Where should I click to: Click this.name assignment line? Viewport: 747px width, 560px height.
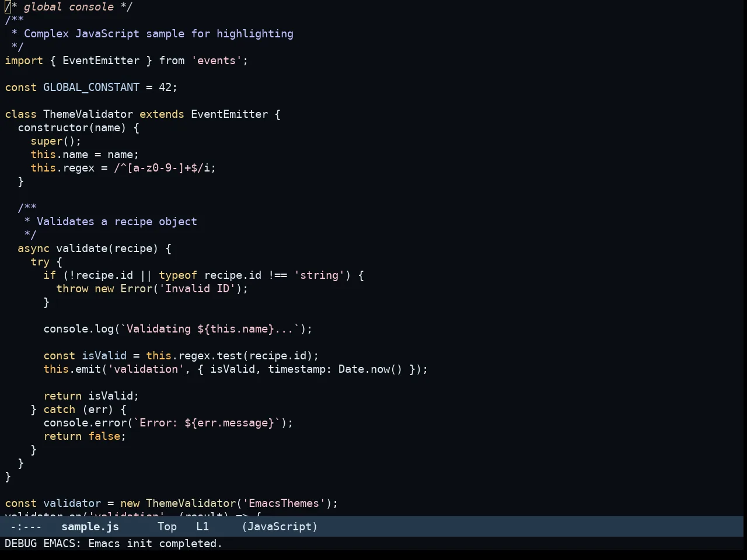pyautogui.click(x=85, y=154)
